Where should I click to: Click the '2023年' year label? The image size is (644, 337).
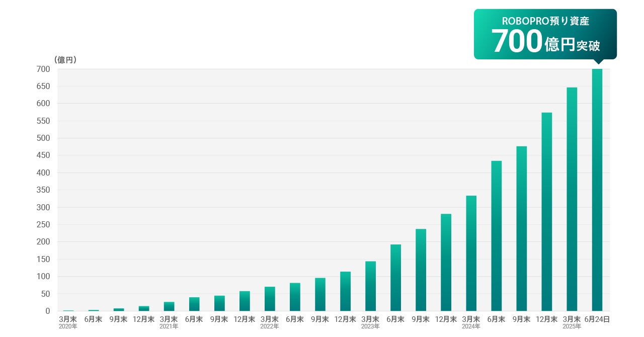coord(370,327)
